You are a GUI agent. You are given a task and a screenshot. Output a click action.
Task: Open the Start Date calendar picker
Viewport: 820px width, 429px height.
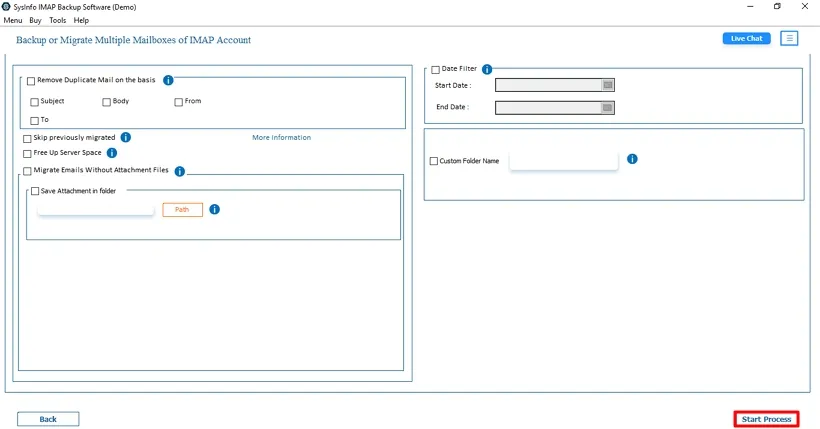click(607, 85)
